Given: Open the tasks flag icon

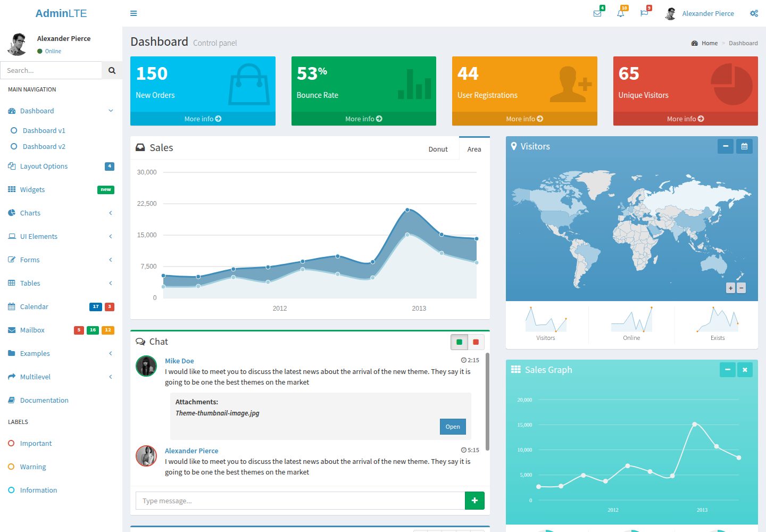Looking at the screenshot, I should point(644,13).
